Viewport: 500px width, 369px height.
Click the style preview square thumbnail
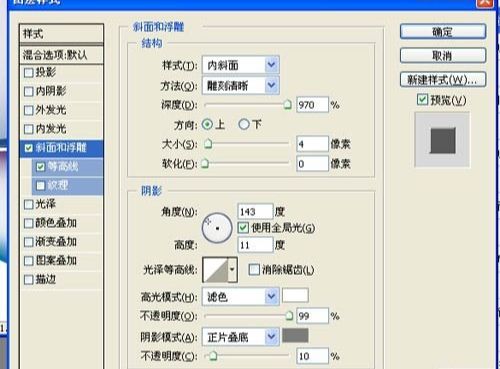coord(443,140)
